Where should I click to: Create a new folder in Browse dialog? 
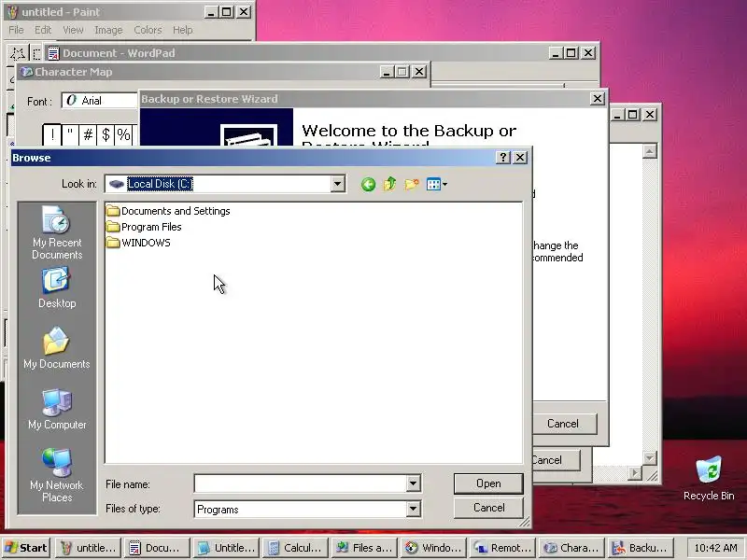[x=412, y=184]
